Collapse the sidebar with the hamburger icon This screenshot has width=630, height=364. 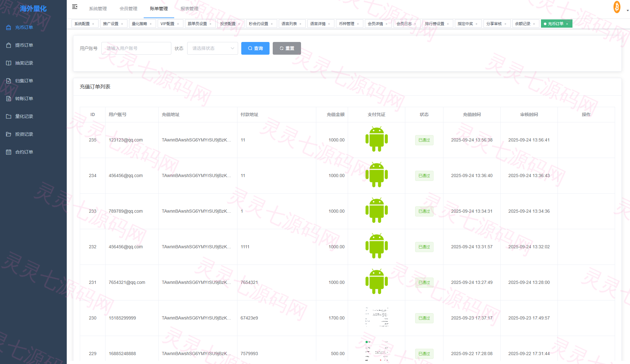pos(75,7)
